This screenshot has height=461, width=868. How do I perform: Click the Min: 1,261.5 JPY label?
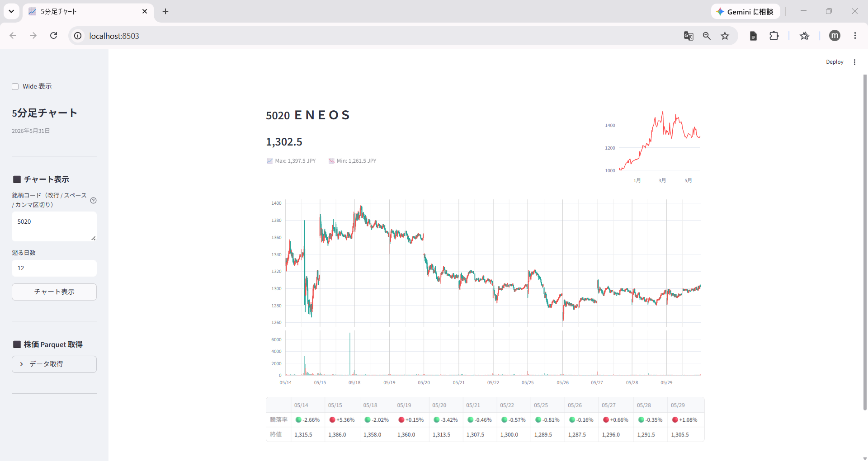tap(353, 161)
